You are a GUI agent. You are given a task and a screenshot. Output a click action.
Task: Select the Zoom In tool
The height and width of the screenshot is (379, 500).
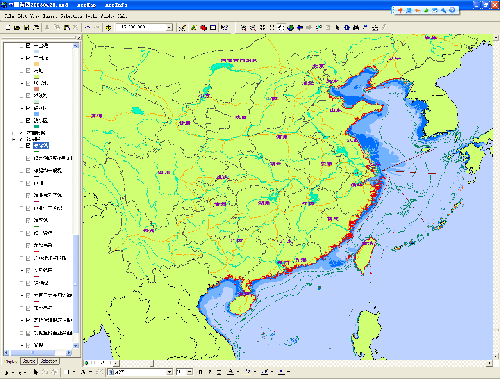click(244, 28)
